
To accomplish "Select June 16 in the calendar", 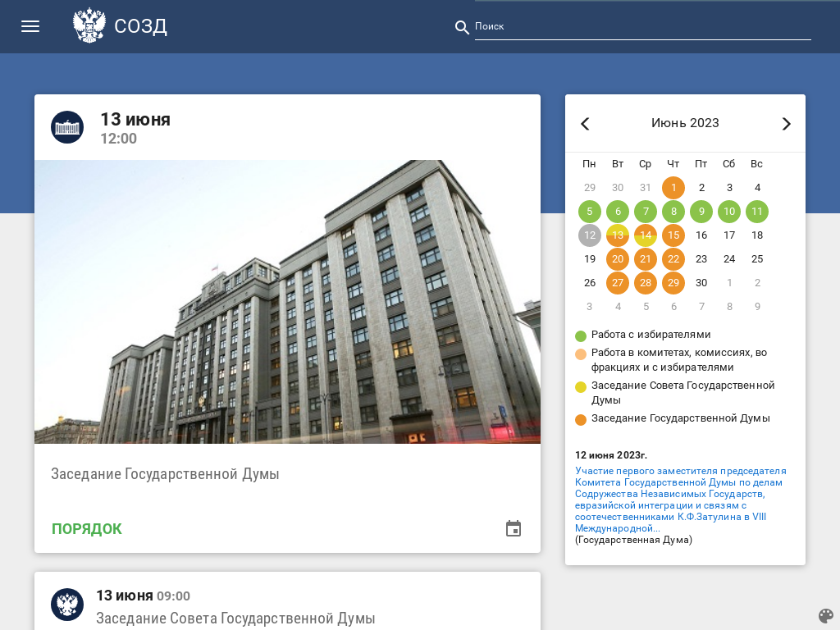I will [x=701, y=235].
